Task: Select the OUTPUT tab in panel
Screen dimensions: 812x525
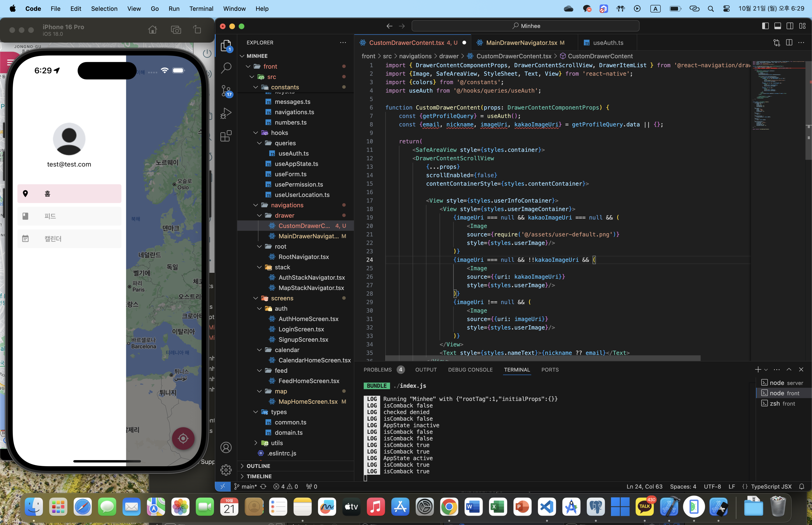Action: [426, 369]
